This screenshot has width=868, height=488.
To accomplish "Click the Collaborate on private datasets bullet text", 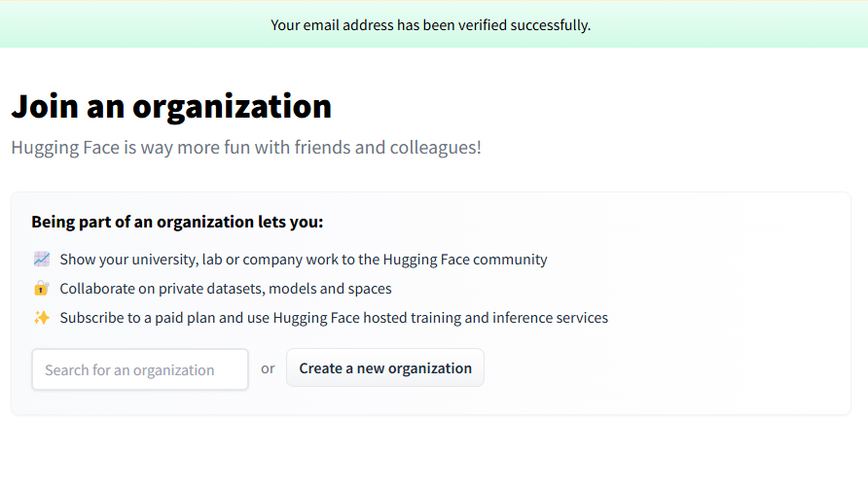I will pyautogui.click(x=226, y=289).
